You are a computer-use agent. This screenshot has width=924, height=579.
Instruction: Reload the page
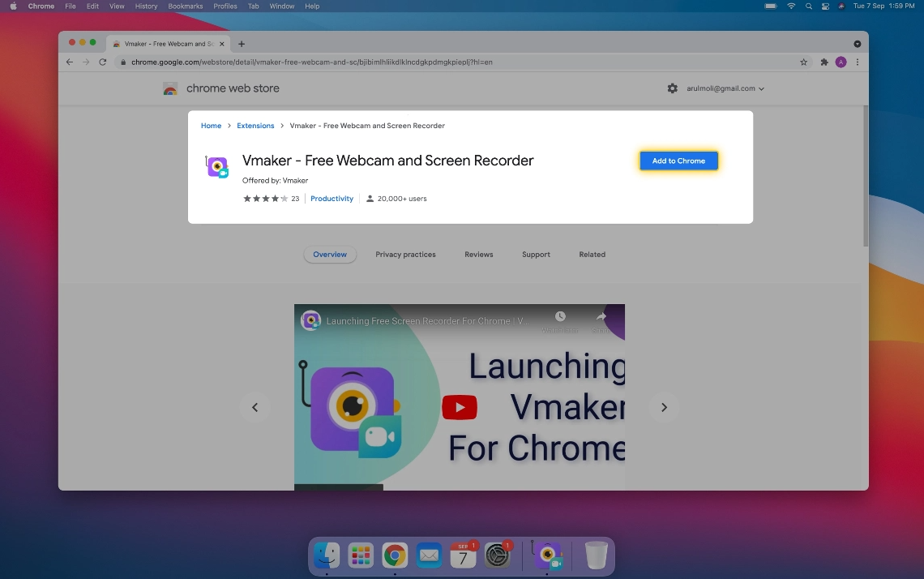(103, 62)
